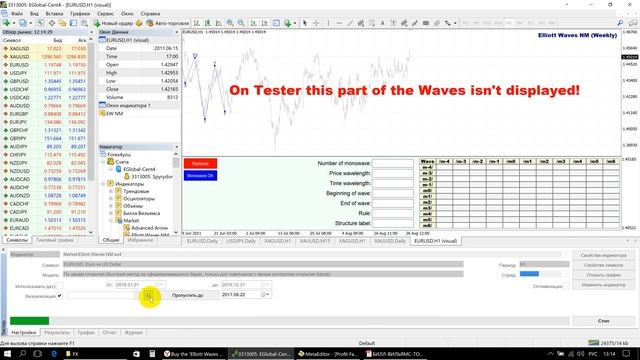Toggle the Data Window toolbar icon

pyautogui.click(x=52, y=23)
